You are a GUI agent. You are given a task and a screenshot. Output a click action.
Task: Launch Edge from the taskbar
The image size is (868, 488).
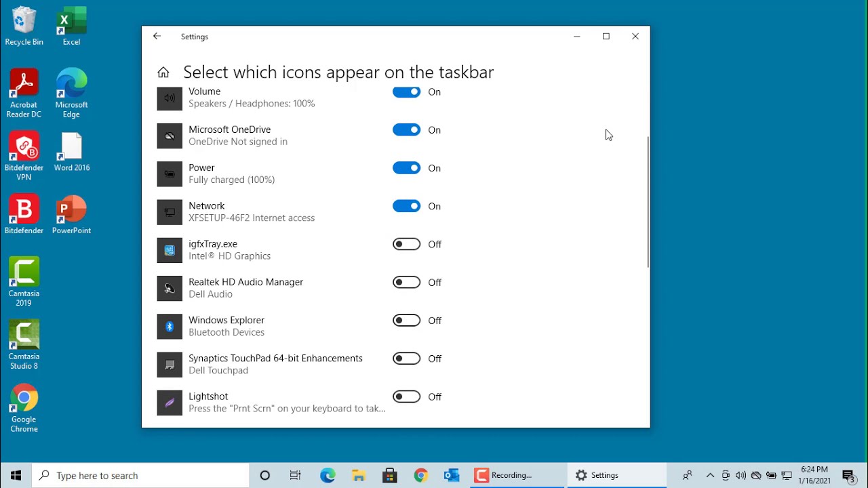[x=328, y=476]
